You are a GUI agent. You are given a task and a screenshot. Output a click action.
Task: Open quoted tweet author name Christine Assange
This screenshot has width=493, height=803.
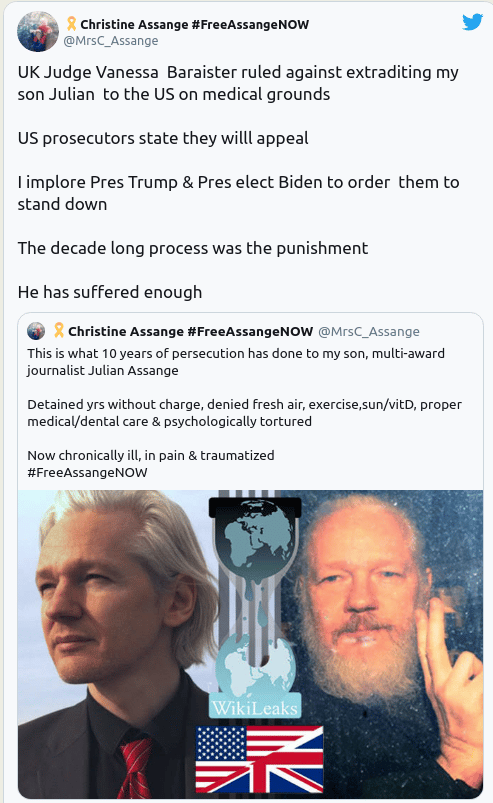(190, 331)
